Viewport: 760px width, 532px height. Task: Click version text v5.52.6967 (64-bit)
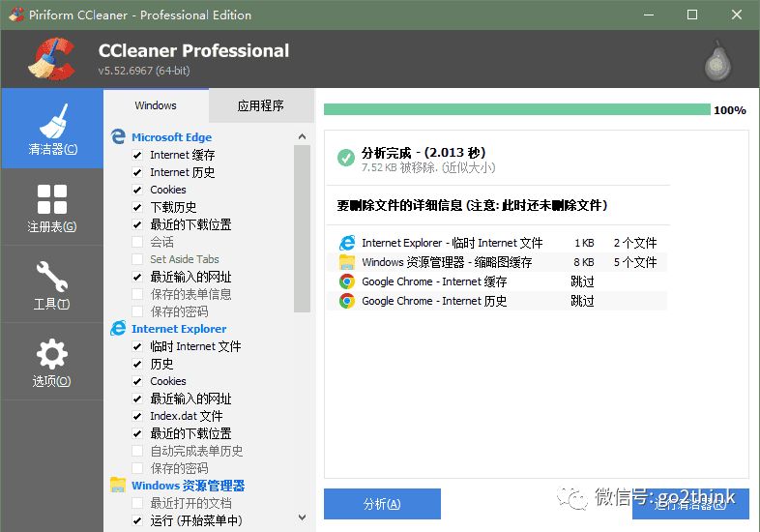(144, 71)
